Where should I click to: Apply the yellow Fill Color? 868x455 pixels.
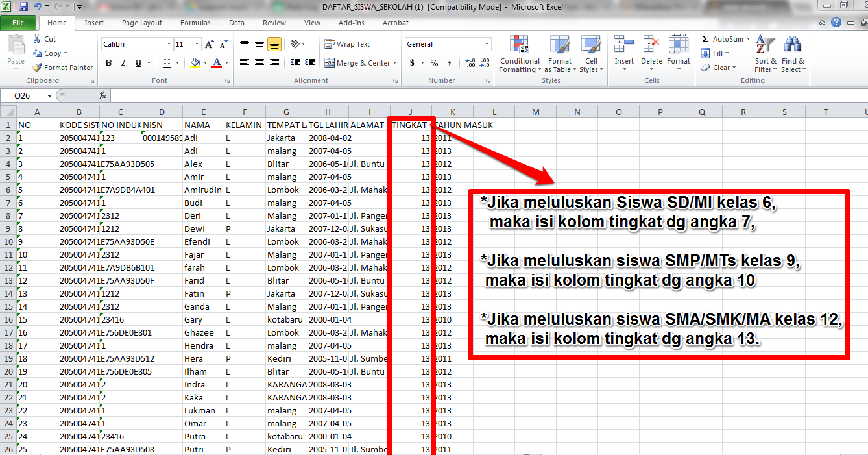195,63
